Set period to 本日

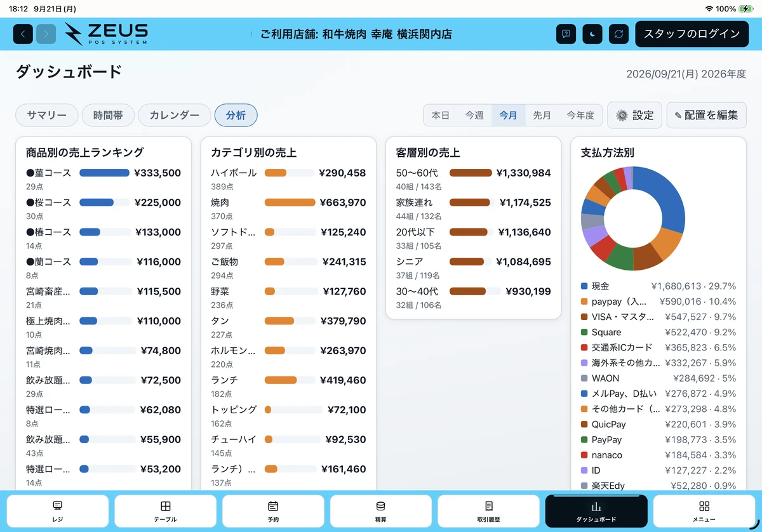tap(441, 115)
